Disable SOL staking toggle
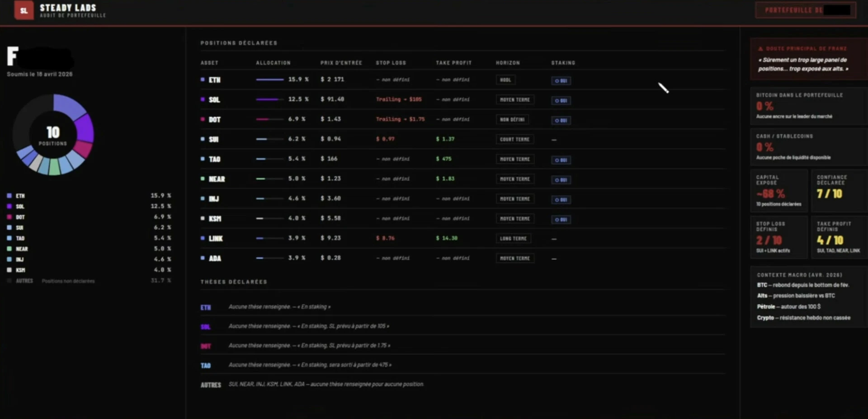The width and height of the screenshot is (868, 419). 561,100
